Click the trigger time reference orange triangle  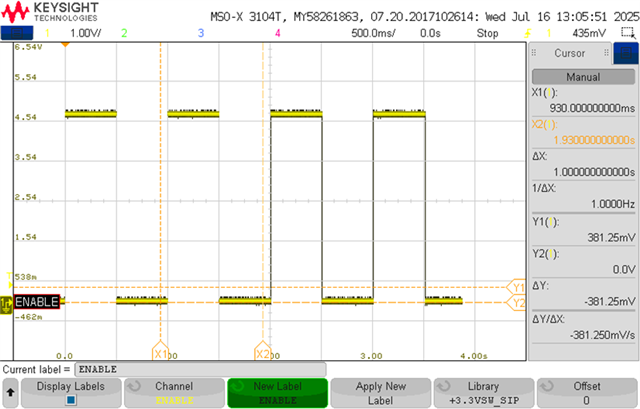tap(65, 44)
